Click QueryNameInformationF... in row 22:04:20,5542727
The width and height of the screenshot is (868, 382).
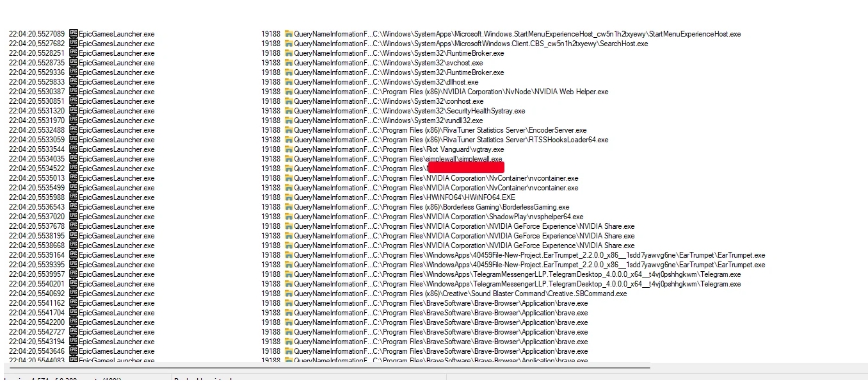point(332,332)
